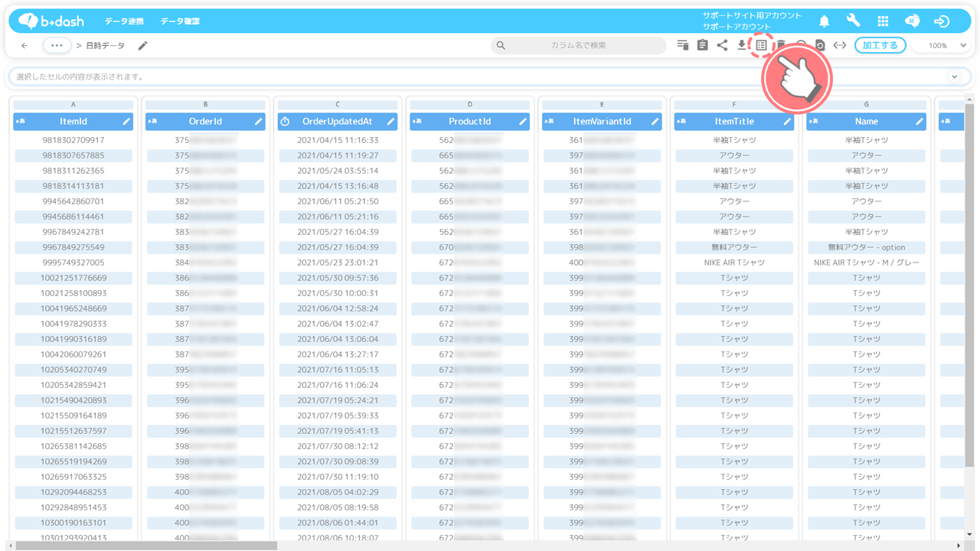Image resolution: width=980 pixels, height=551 pixels.
Task: Edit the OrderId column with its pencil
Action: pyautogui.click(x=259, y=122)
